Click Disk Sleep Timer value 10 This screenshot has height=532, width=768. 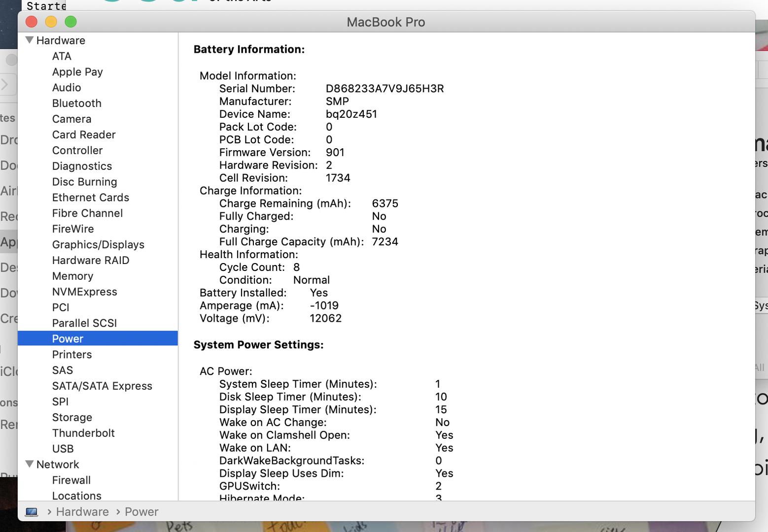point(441,397)
